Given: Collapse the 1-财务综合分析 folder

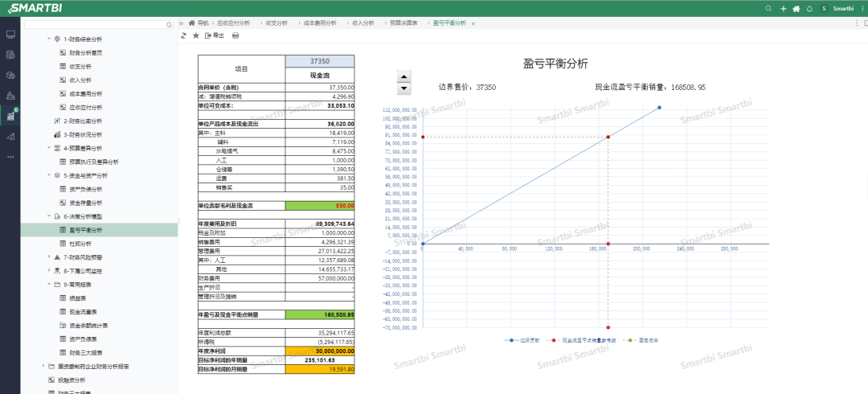Looking at the screenshot, I should coord(49,39).
